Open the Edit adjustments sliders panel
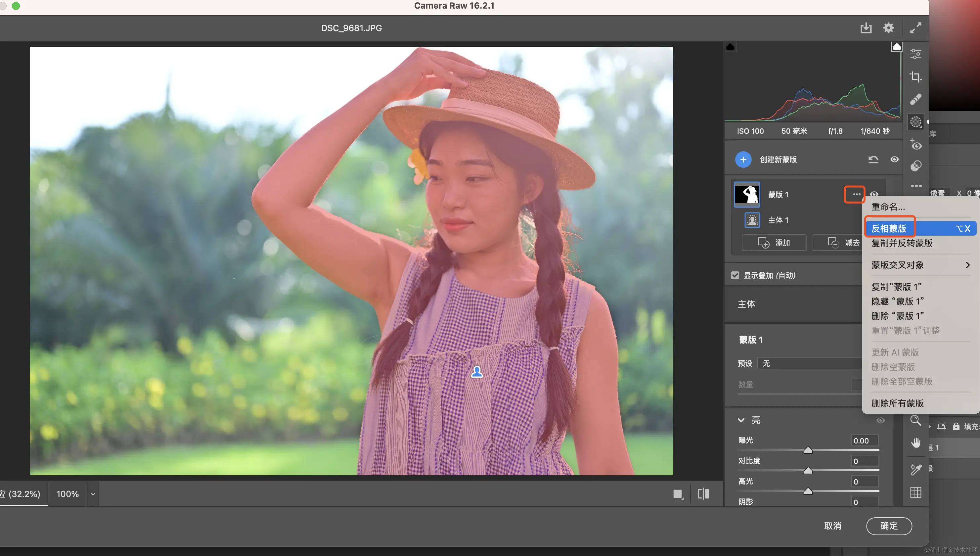Image resolution: width=980 pixels, height=556 pixels. tap(915, 54)
